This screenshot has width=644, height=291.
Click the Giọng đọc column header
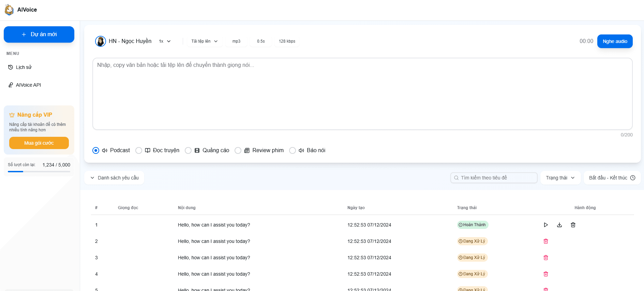coord(128,208)
